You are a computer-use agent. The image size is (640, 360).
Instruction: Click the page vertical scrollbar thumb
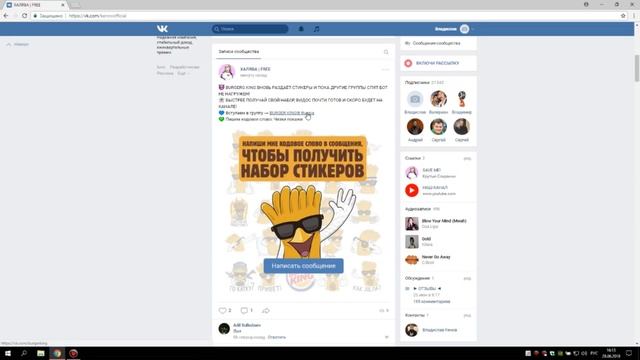click(637, 68)
